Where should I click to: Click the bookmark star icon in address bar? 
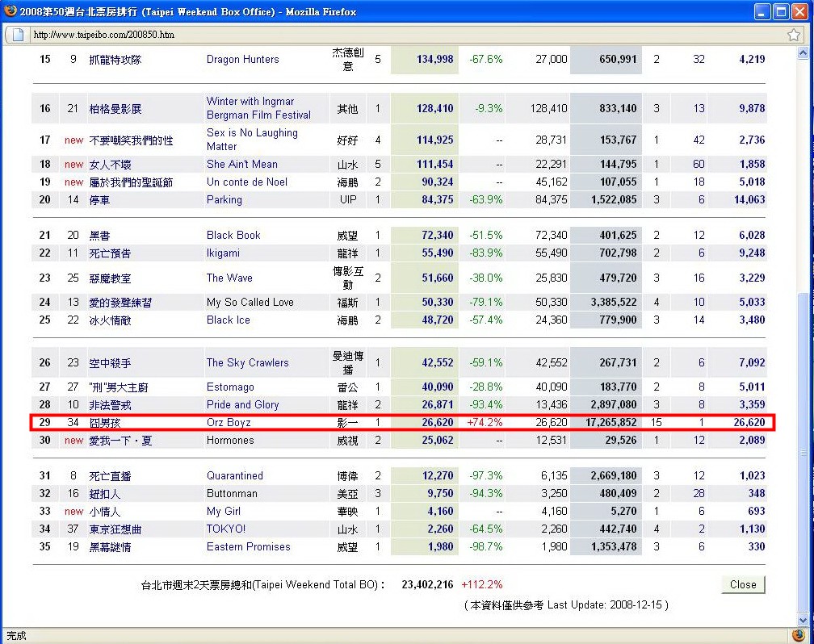pos(793,35)
